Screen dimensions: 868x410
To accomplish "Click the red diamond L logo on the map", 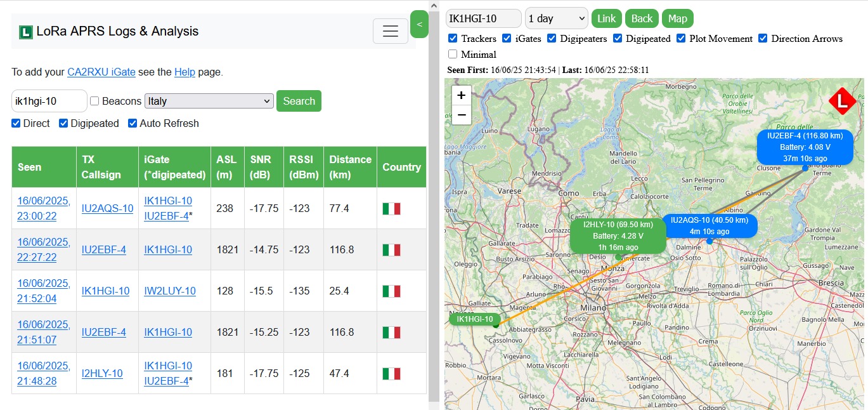I will click(842, 101).
